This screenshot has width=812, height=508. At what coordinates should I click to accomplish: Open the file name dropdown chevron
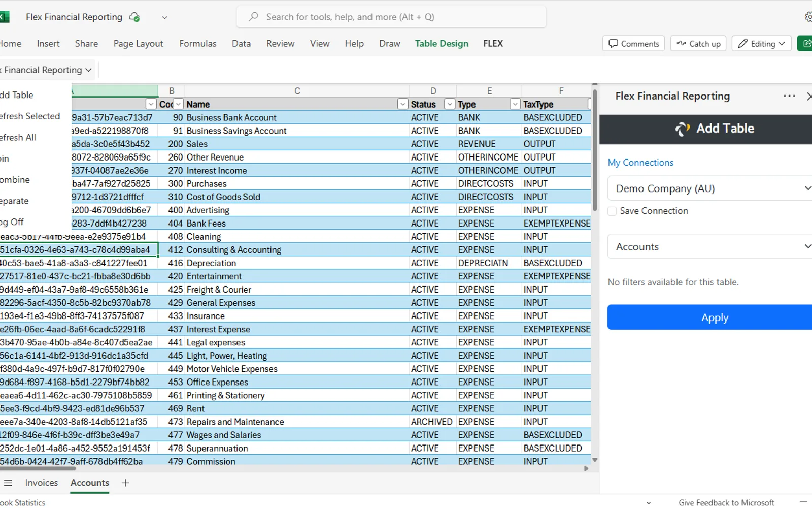pyautogui.click(x=164, y=17)
